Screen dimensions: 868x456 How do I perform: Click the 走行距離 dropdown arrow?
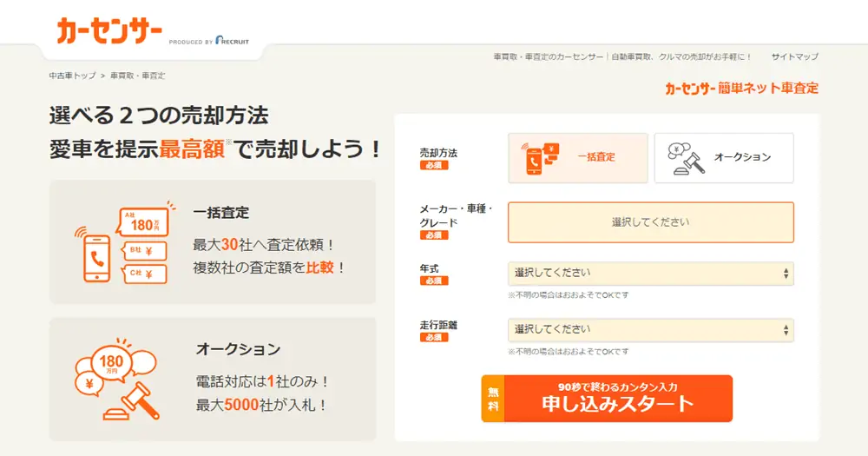[x=786, y=330]
